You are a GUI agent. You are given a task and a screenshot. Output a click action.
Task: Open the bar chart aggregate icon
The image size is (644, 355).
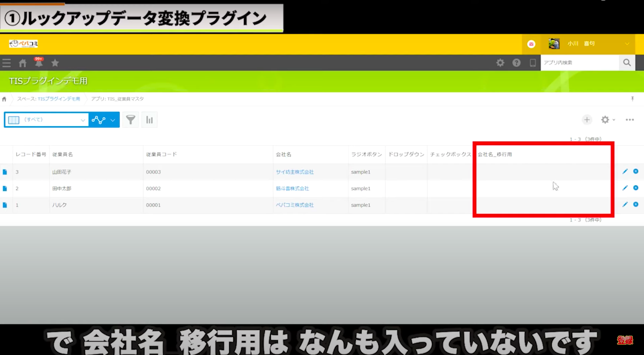pos(149,120)
